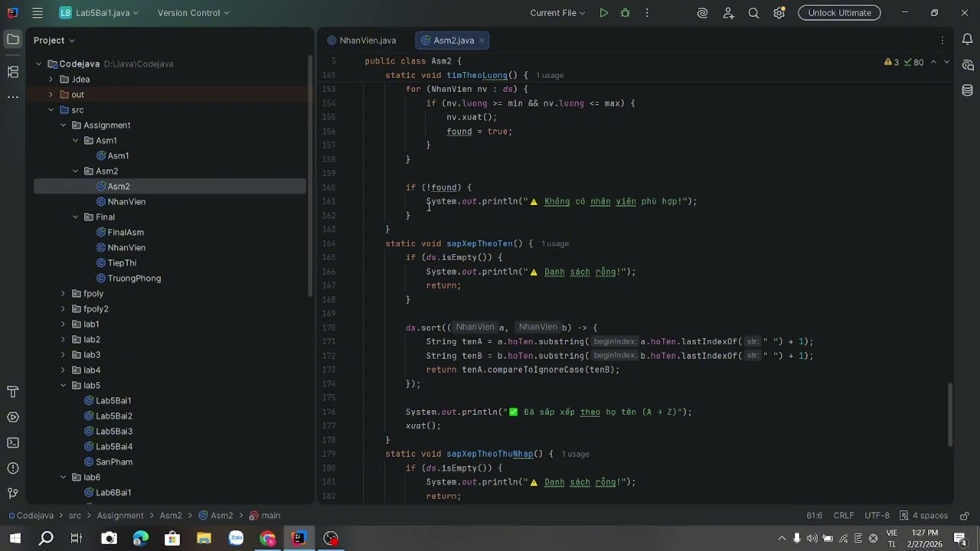Open IDE settings gear
This screenshot has height=551, width=980.
(779, 13)
